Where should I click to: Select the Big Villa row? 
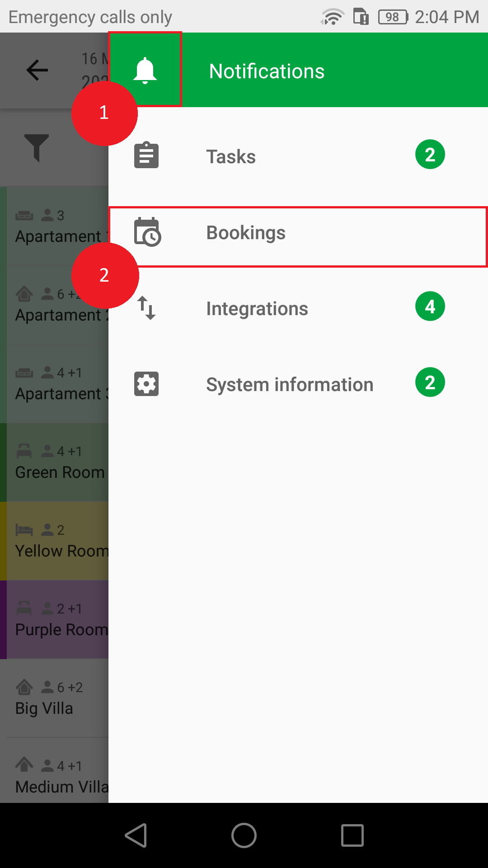click(54, 698)
